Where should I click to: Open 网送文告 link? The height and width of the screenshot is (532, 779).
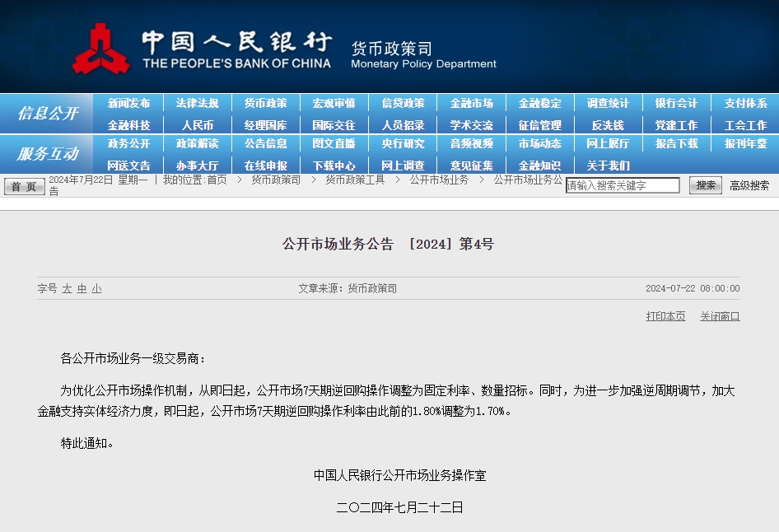tap(128, 166)
